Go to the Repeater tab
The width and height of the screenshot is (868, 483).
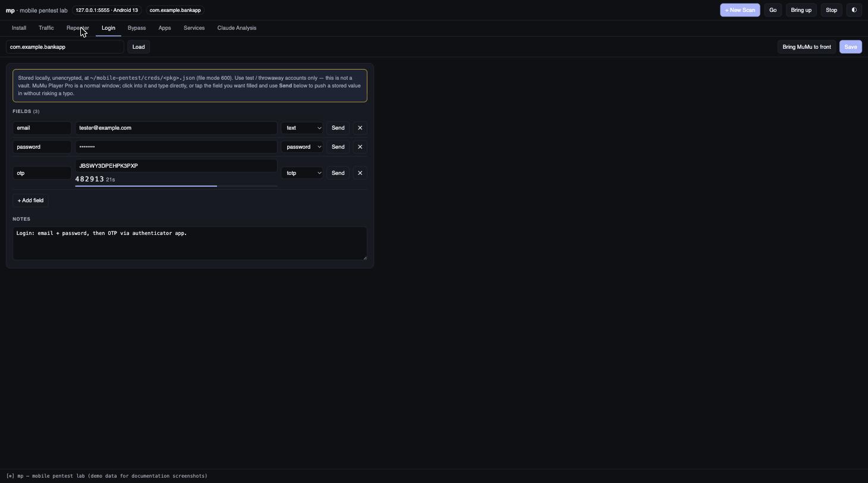[x=78, y=28]
